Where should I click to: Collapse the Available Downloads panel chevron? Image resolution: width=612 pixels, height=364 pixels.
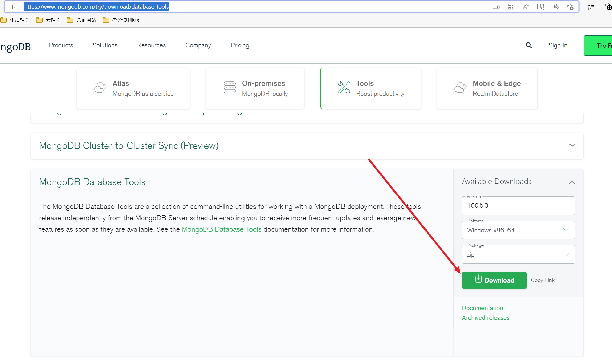pyautogui.click(x=572, y=182)
